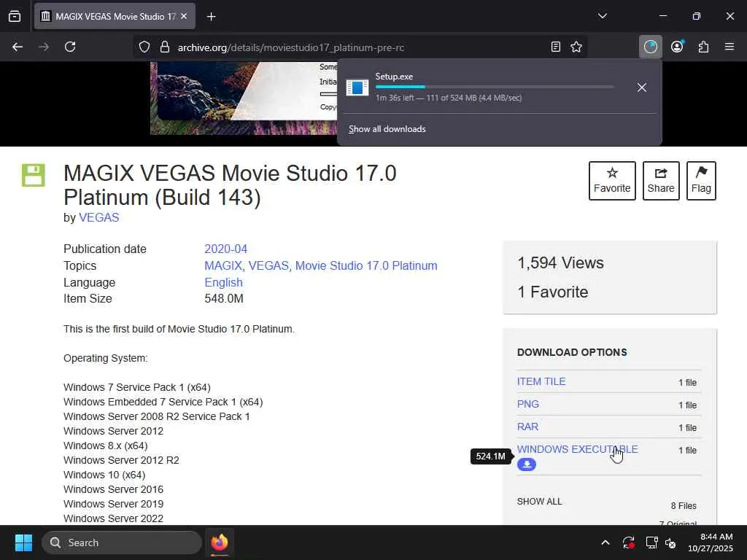Toggle reader view icon
This screenshot has height=560, width=747.
coord(555,47)
